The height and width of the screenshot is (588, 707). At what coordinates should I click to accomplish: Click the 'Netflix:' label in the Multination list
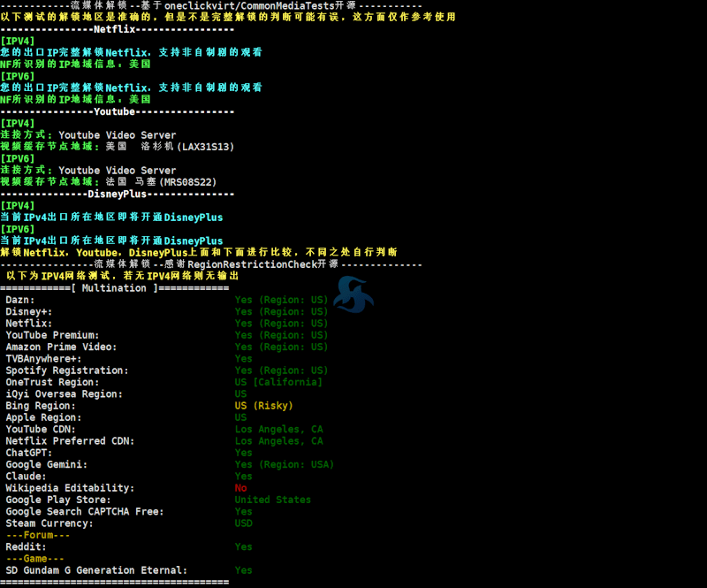(x=29, y=323)
